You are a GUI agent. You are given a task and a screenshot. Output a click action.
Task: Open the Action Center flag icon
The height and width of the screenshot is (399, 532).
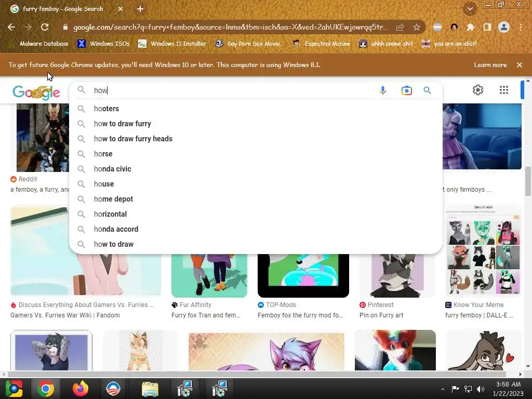coord(455,389)
